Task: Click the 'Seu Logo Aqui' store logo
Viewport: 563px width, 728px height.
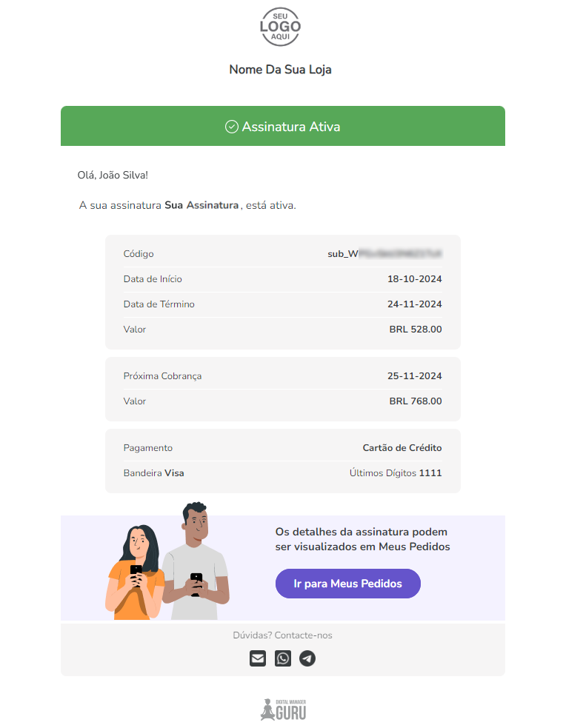Action: pos(281,28)
